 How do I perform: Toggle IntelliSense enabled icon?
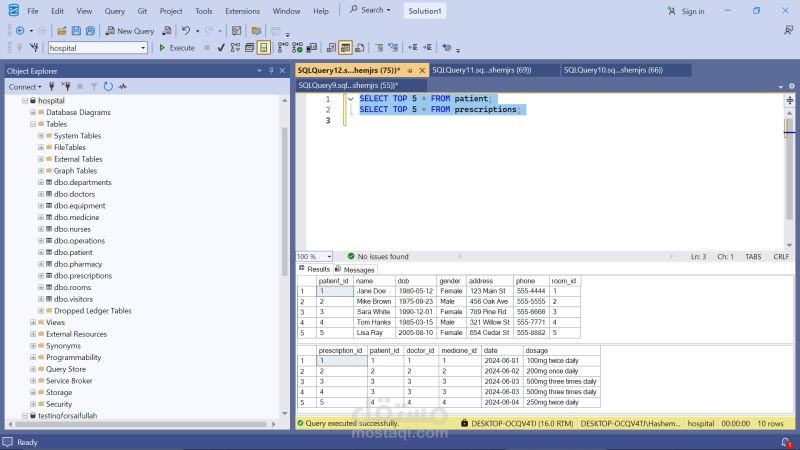click(x=263, y=48)
